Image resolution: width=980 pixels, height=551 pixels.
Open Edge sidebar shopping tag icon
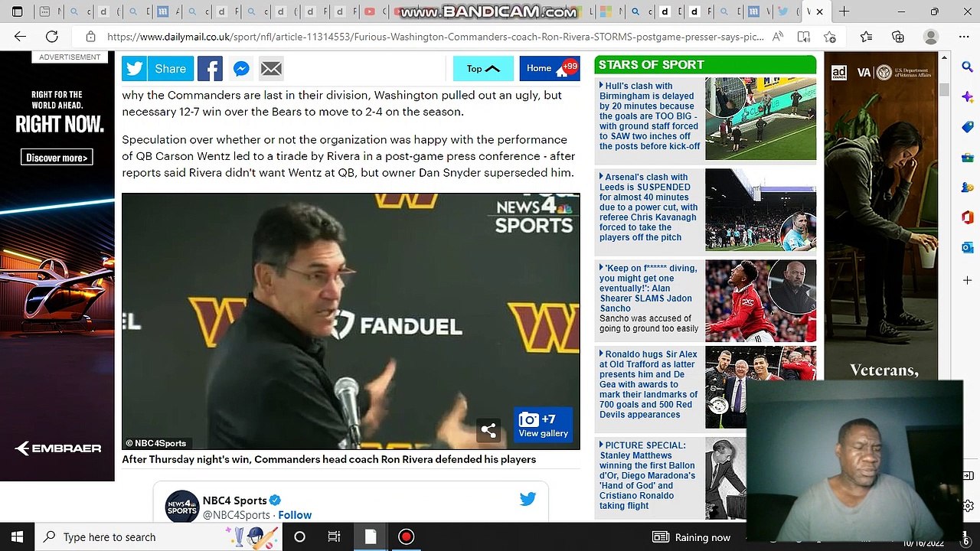(x=967, y=127)
